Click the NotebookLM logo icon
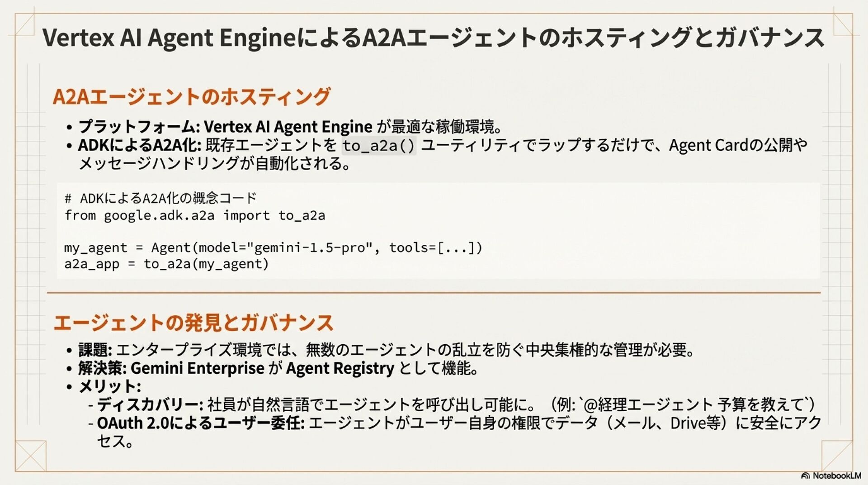The height and width of the screenshot is (485, 868). [x=805, y=476]
